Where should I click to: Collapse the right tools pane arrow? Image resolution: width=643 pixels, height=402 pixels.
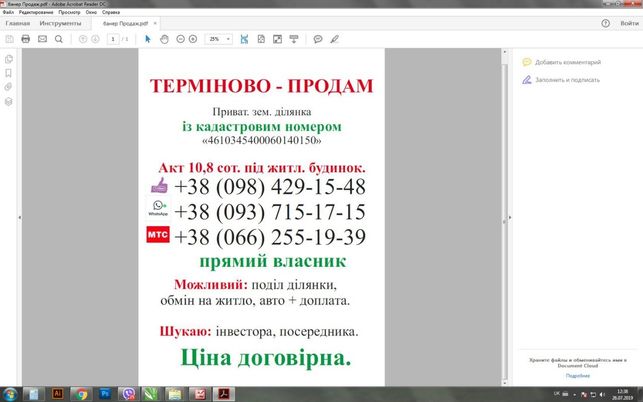point(510,217)
